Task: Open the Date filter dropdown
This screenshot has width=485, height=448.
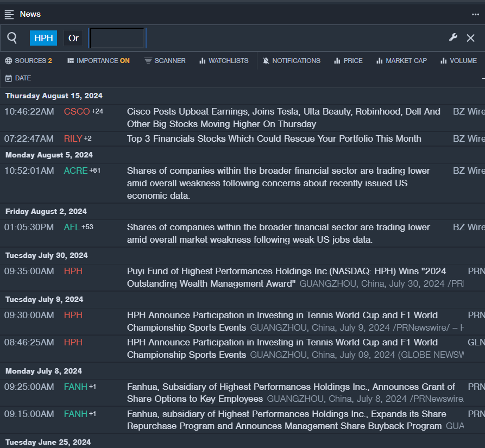Action: click(x=18, y=78)
